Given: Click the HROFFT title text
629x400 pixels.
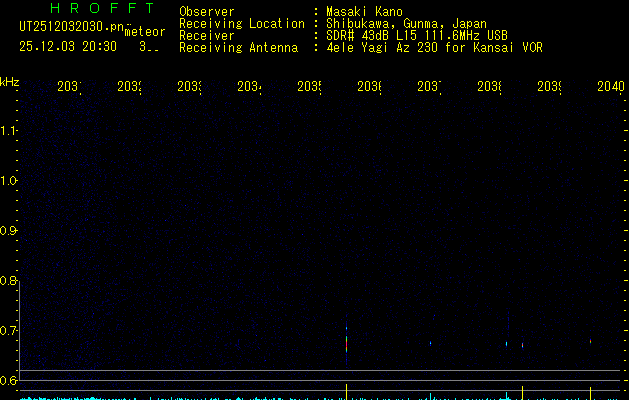Looking at the screenshot, I should click(101, 9).
